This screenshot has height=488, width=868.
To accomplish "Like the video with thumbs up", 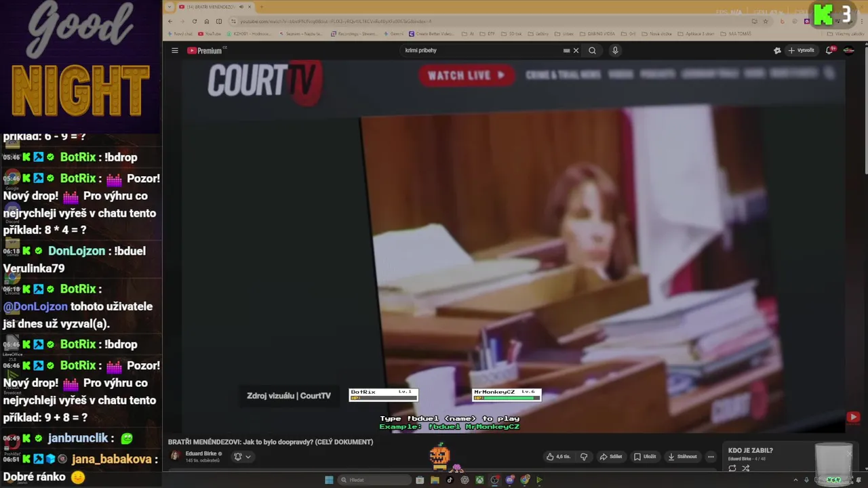I will (559, 457).
